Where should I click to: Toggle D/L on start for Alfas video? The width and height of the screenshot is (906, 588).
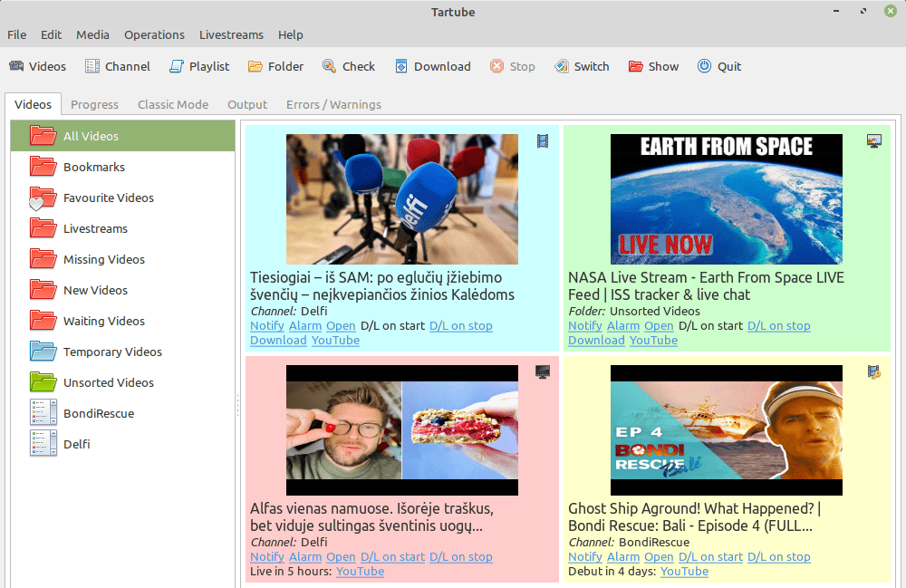(x=392, y=557)
